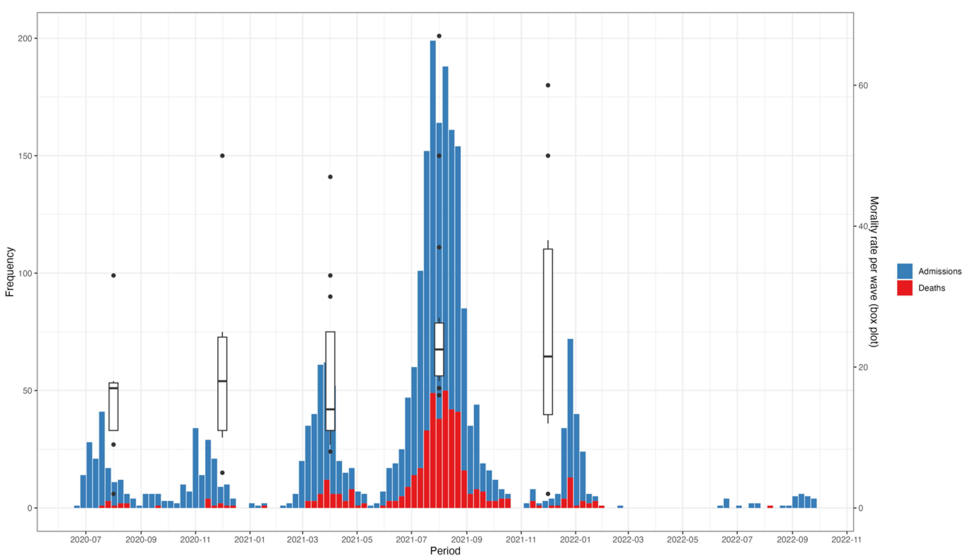Click the Morality rate per wave axis title
The height and width of the screenshot is (560, 970).
pyautogui.click(x=874, y=272)
